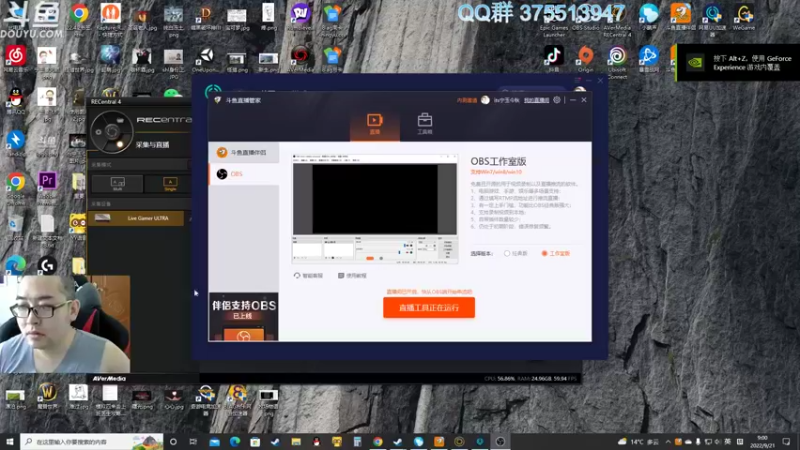Open NetEase Cloud Music desktop icon
800x450 pixels.
pos(16,57)
